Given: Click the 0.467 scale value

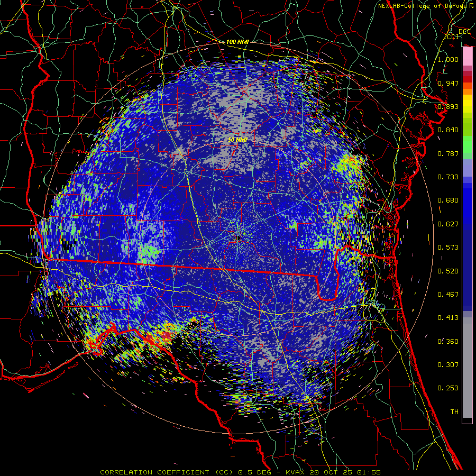Looking at the screenshot, I should [448, 295].
